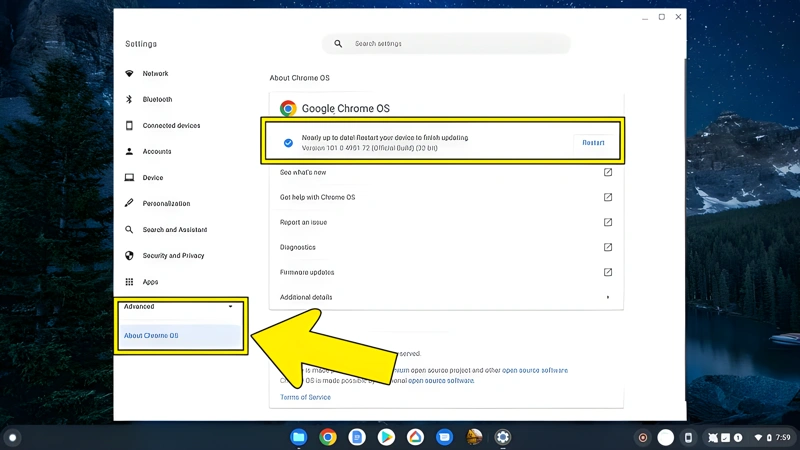Click the Apps grid icon
The height and width of the screenshot is (450, 800).
click(x=129, y=282)
